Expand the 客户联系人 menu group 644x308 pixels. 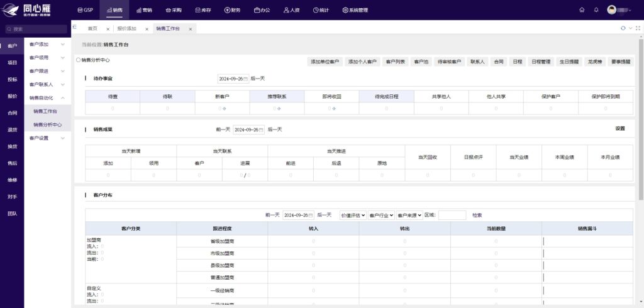(47, 85)
